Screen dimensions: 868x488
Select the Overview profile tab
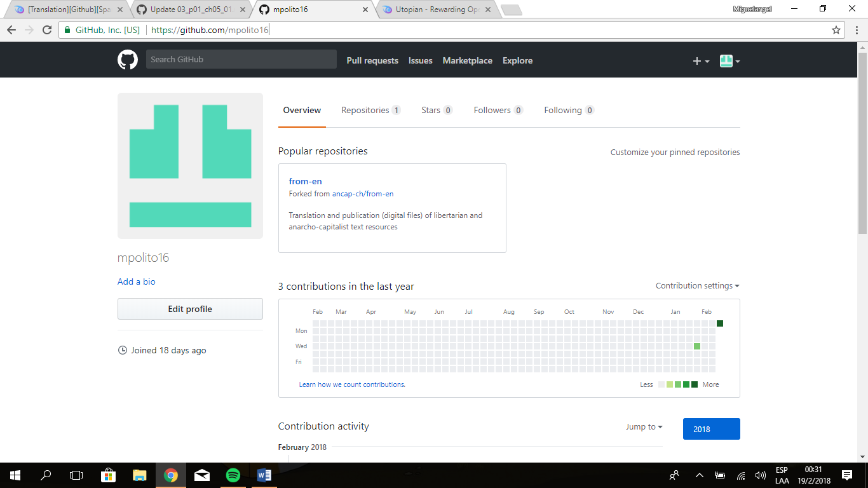pyautogui.click(x=302, y=110)
